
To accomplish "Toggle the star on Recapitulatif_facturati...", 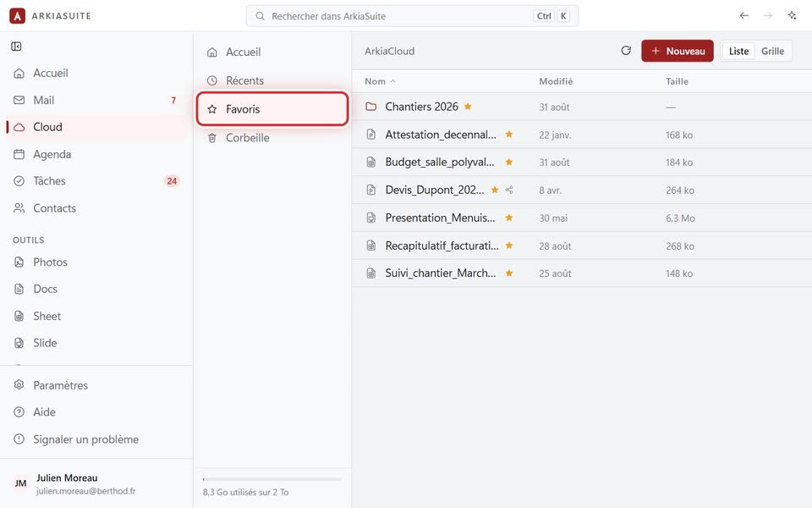I will [509, 246].
